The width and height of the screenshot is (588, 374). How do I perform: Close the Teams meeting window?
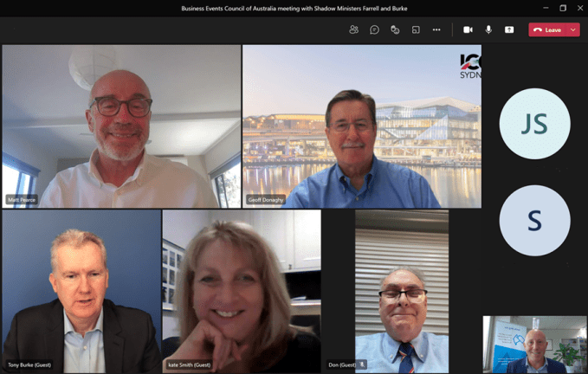[580, 8]
